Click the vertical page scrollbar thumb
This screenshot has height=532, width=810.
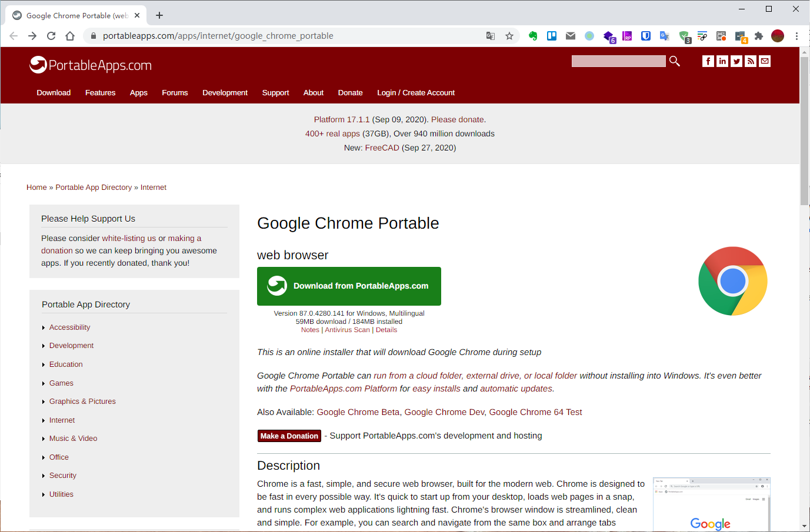click(804, 131)
